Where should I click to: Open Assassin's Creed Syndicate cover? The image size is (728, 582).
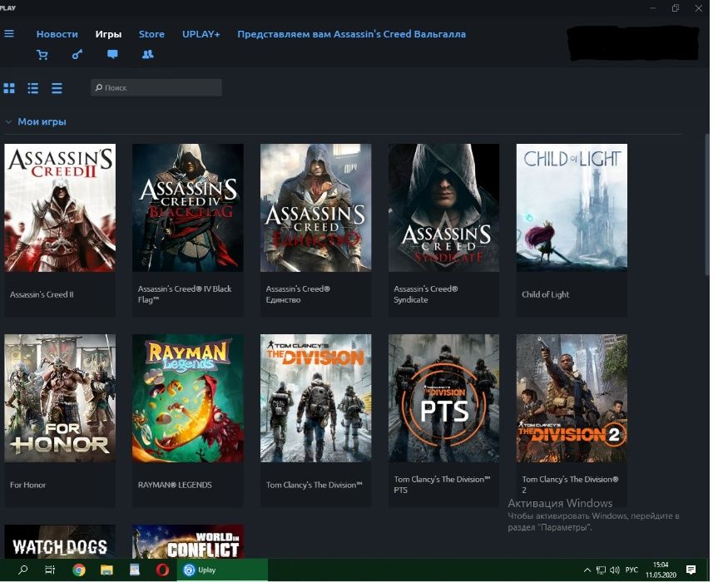[443, 208]
